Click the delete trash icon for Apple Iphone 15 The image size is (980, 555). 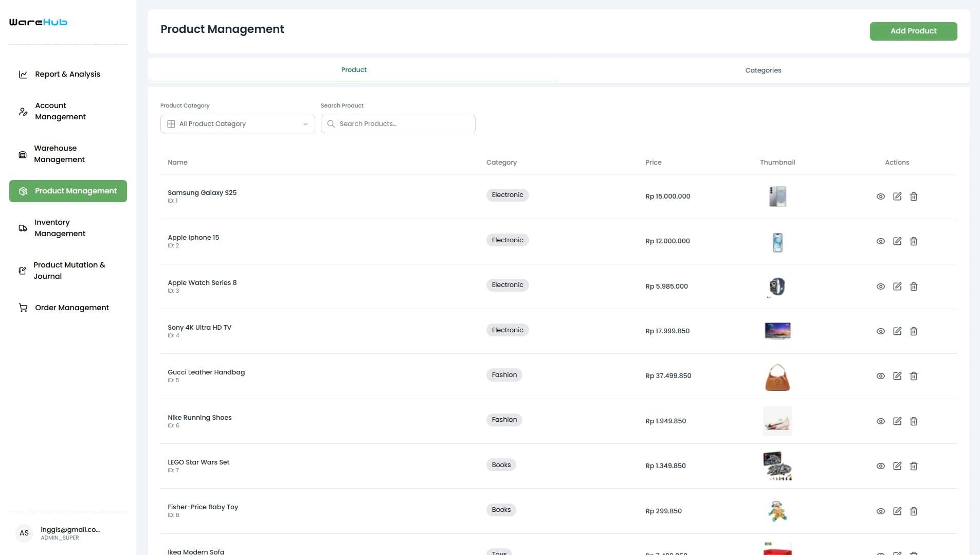(x=914, y=241)
